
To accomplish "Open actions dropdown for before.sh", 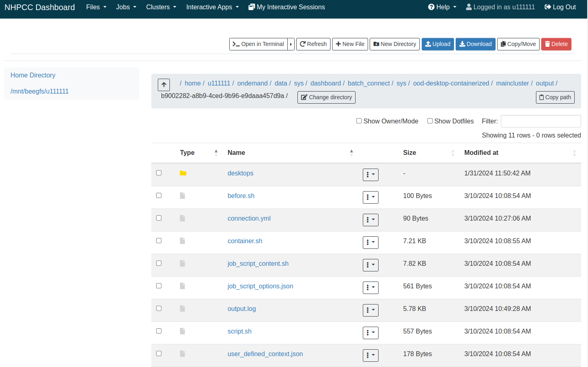I will pos(370,197).
